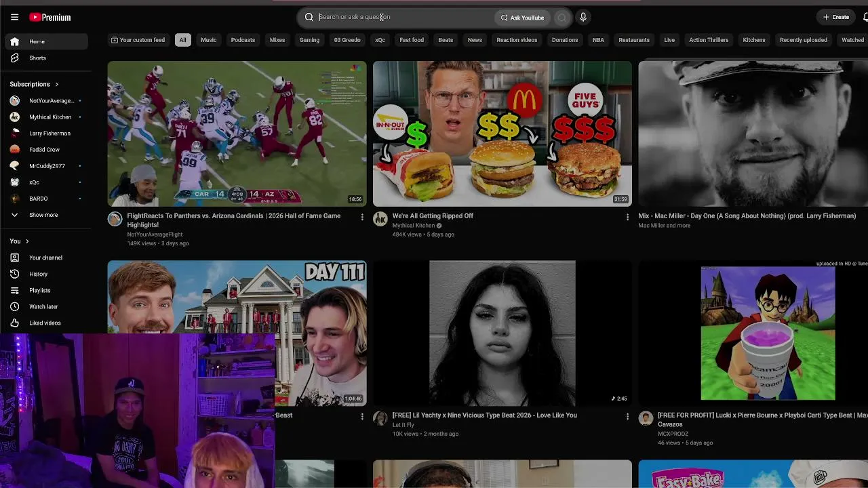Open options menu for the Beast video
The image size is (868, 488).
pyautogui.click(x=362, y=417)
